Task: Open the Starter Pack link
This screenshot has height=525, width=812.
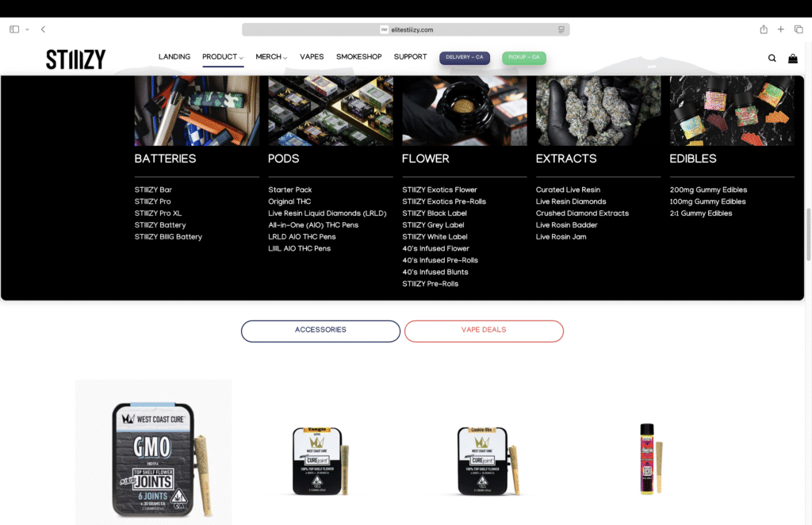Action: click(290, 190)
